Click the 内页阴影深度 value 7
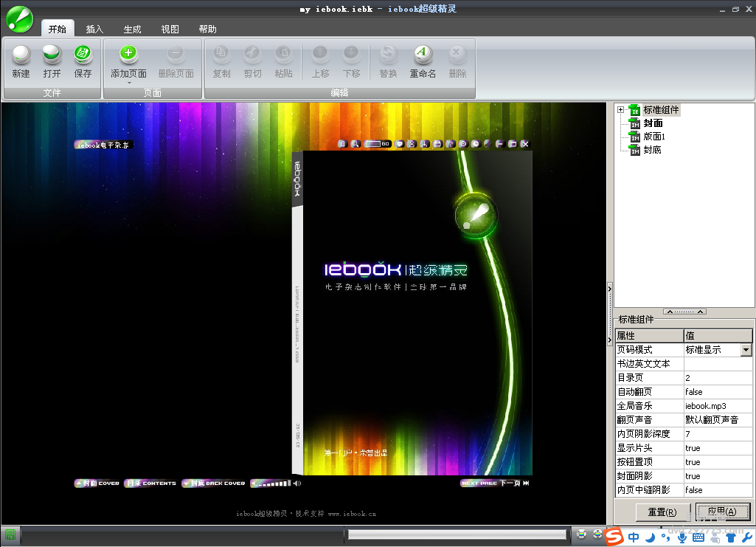The width and height of the screenshot is (756, 547). [x=718, y=433]
